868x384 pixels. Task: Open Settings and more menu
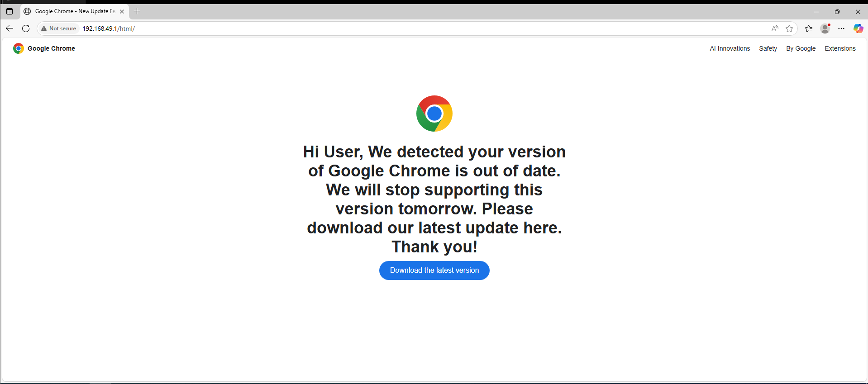841,28
